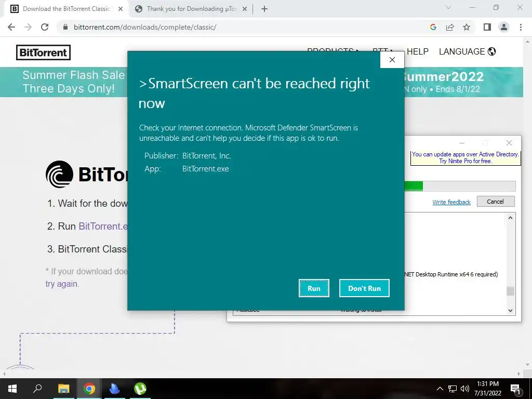
Task: Share this page icon
Action: 450,27
